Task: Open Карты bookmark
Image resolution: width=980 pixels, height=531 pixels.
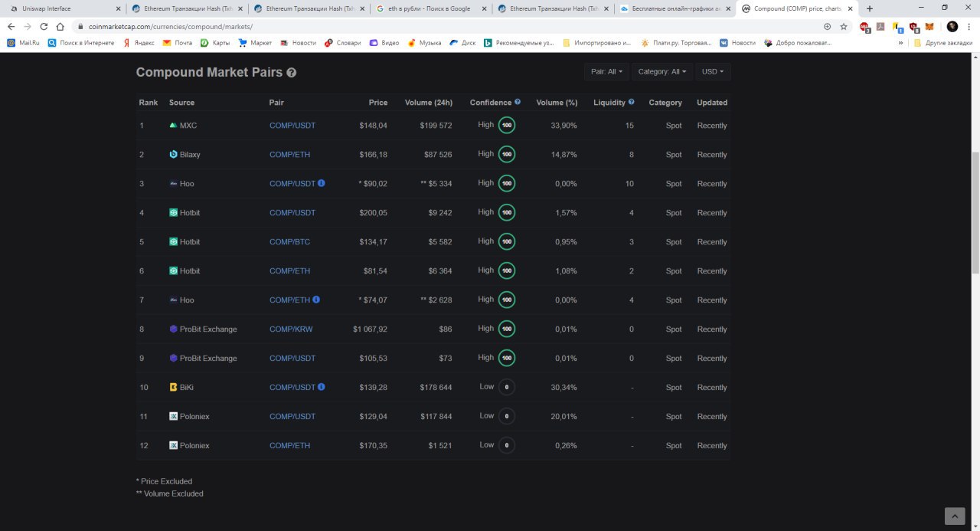Action: [215, 43]
